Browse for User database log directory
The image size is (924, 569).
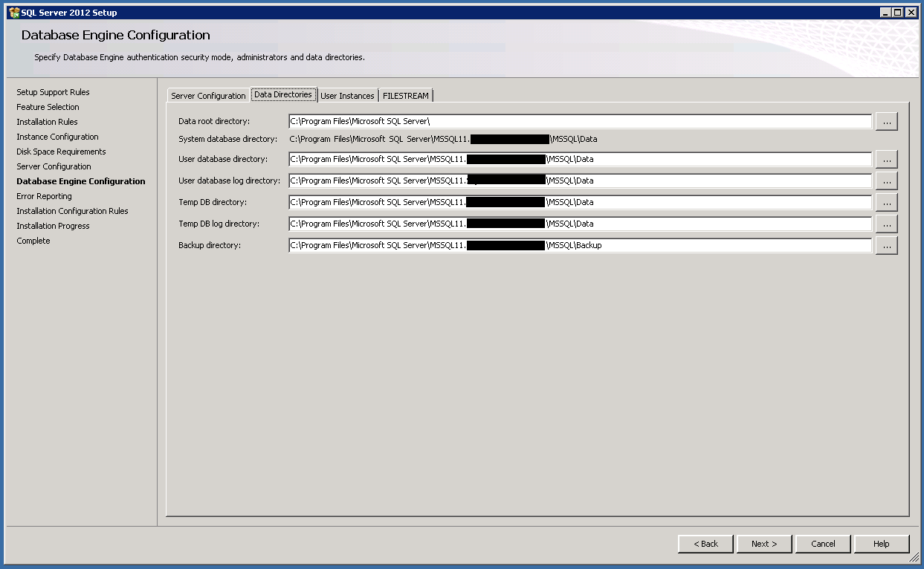(x=886, y=181)
